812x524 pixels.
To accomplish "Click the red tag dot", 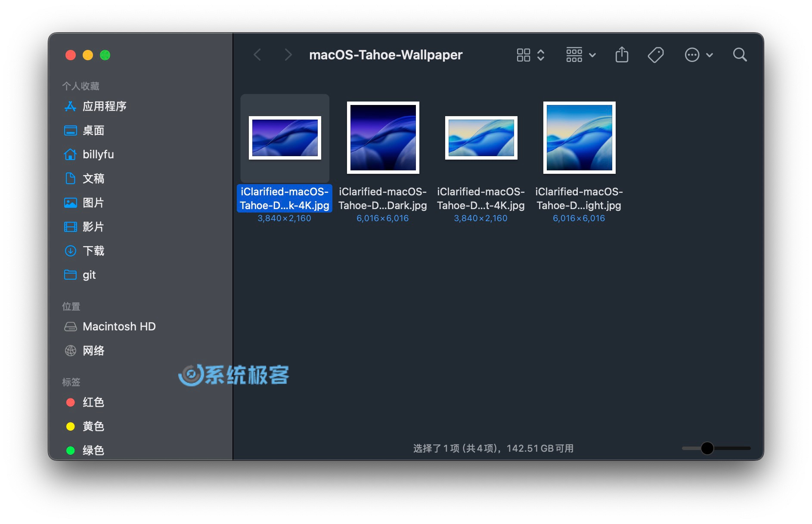I will (x=70, y=402).
